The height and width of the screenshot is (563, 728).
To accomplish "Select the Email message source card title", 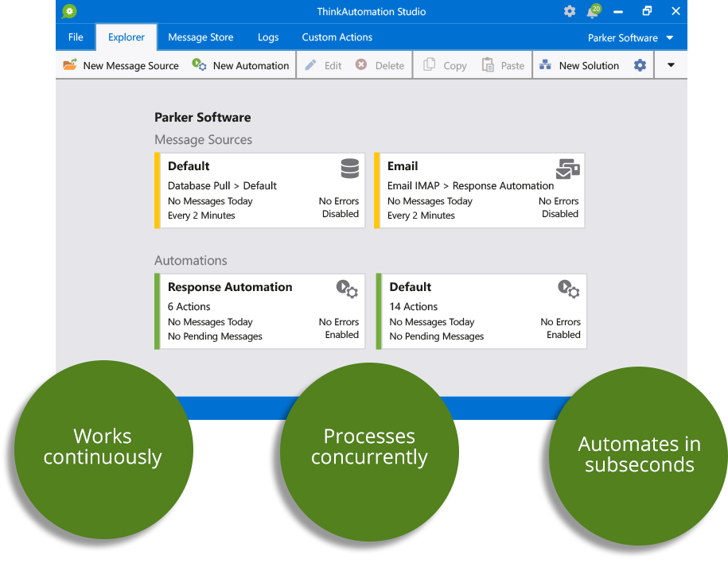I will 403,166.
